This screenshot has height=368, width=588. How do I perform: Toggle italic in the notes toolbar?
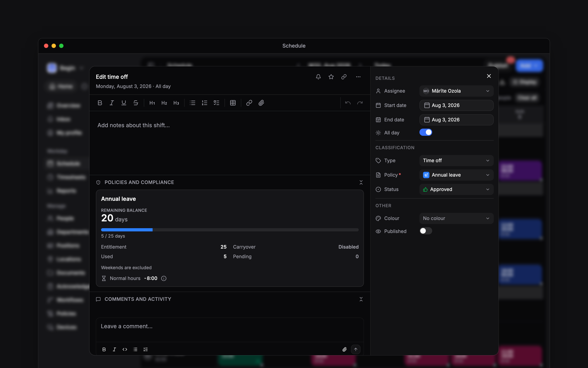click(112, 103)
